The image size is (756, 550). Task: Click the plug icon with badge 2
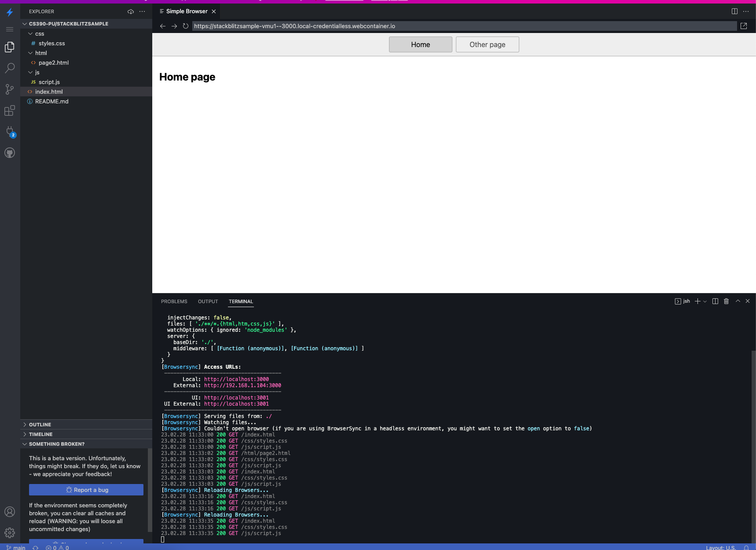10,132
